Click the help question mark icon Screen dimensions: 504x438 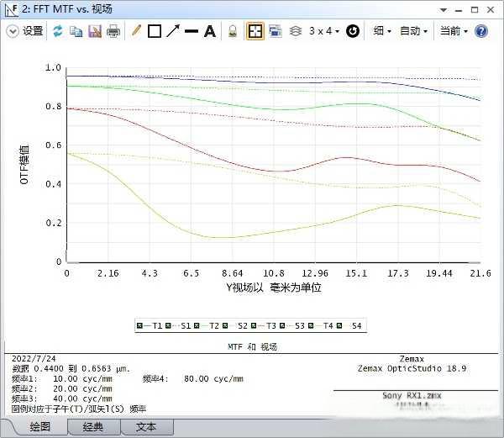point(481,31)
